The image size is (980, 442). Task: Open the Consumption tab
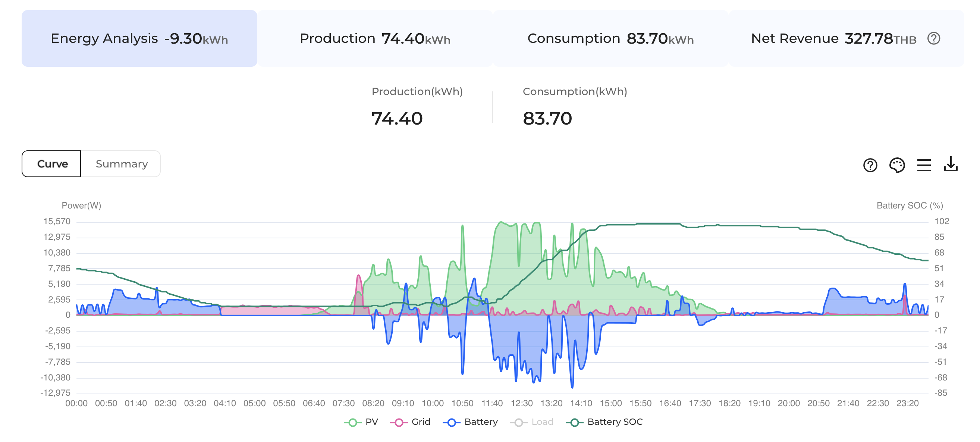coord(610,38)
